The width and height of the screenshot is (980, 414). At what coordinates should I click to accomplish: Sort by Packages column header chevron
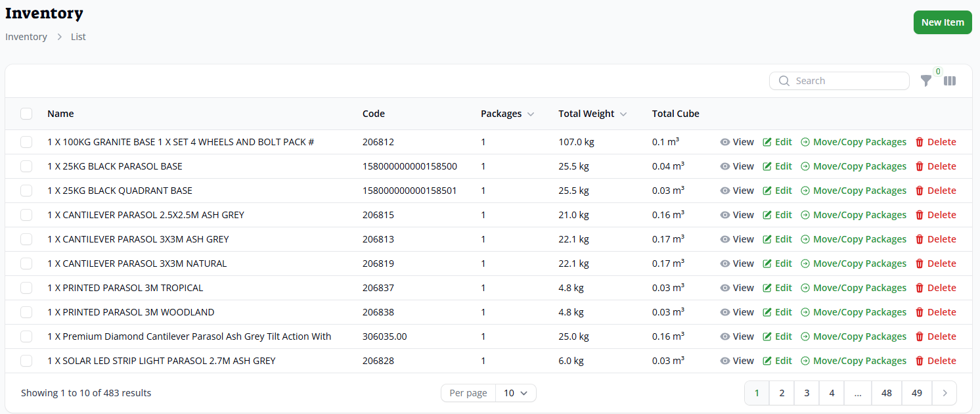point(531,114)
